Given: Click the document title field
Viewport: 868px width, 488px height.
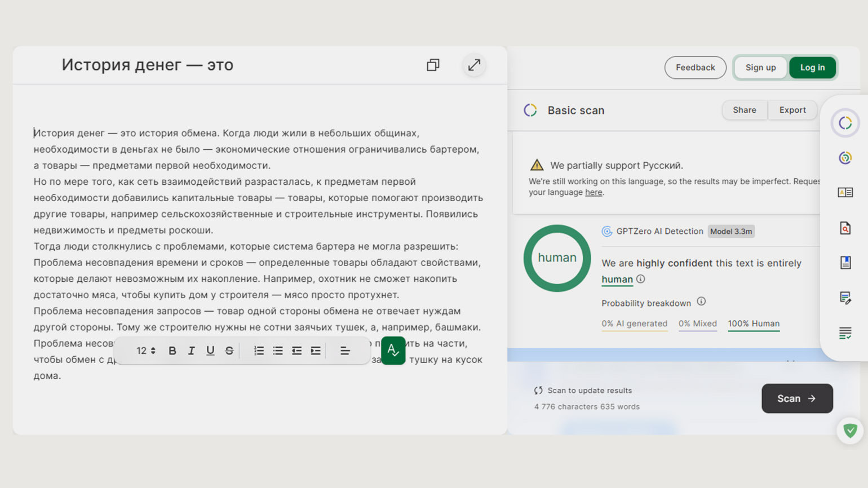Looking at the screenshot, I should point(148,65).
